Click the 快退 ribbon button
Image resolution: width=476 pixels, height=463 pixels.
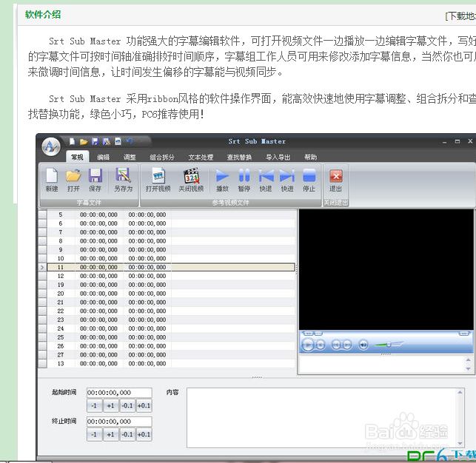point(266,180)
